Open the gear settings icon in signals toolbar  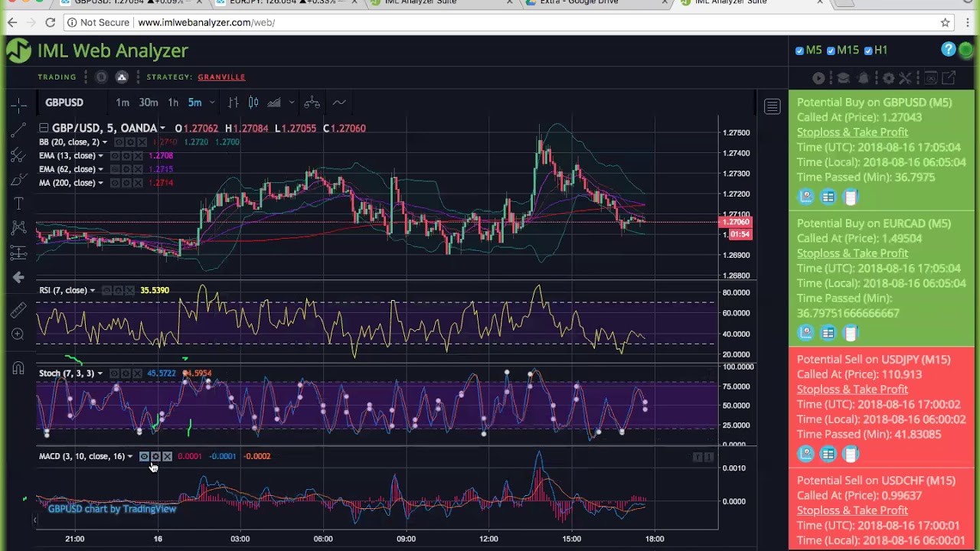click(888, 78)
